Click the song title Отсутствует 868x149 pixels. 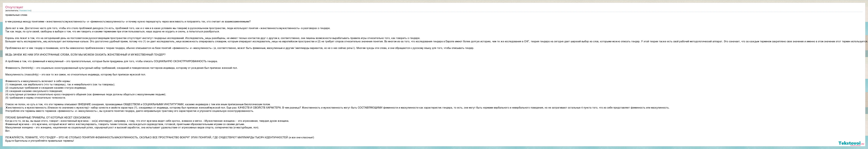click(14, 7)
